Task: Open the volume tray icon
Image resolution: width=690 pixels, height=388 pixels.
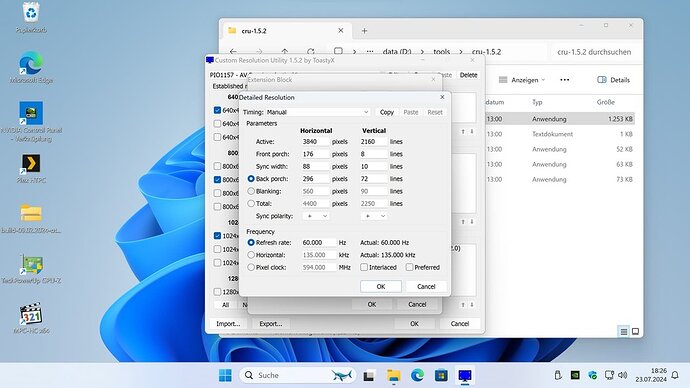Action: (x=623, y=375)
